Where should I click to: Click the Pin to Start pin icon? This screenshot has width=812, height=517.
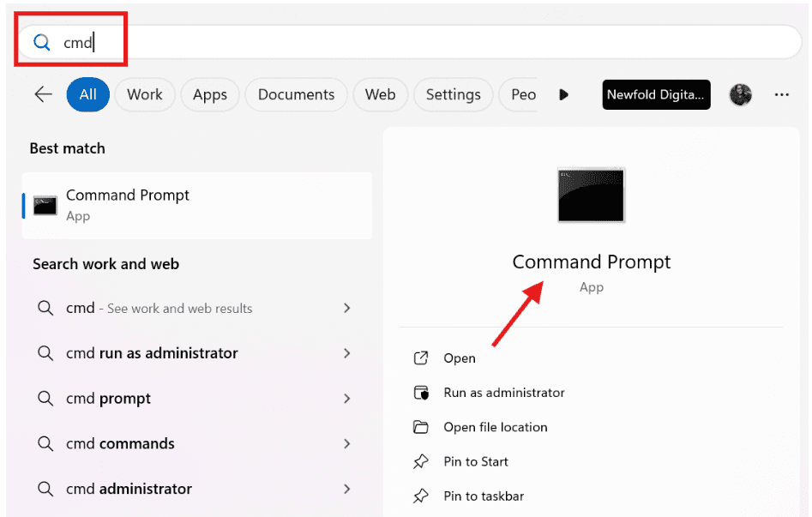point(420,461)
